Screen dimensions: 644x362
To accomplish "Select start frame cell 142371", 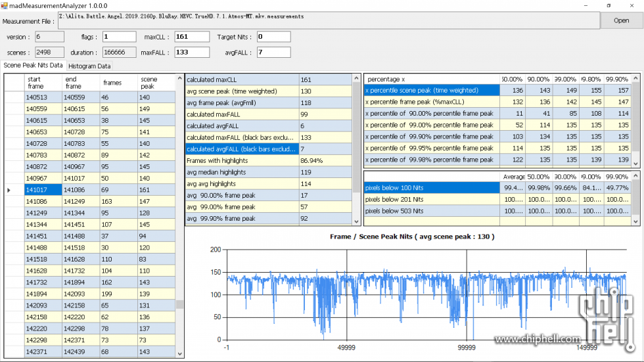I will pyautogui.click(x=43, y=351).
